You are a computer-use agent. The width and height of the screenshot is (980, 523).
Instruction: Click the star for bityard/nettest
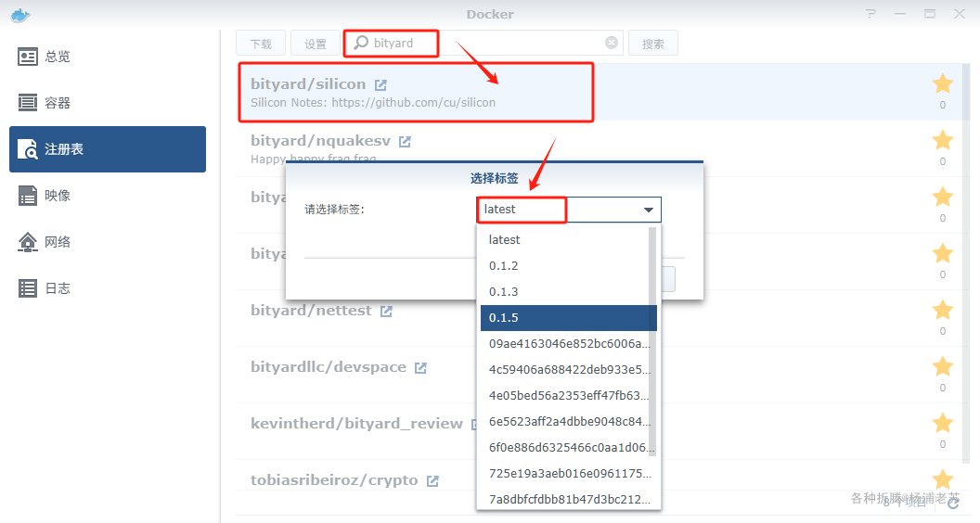[x=943, y=310]
